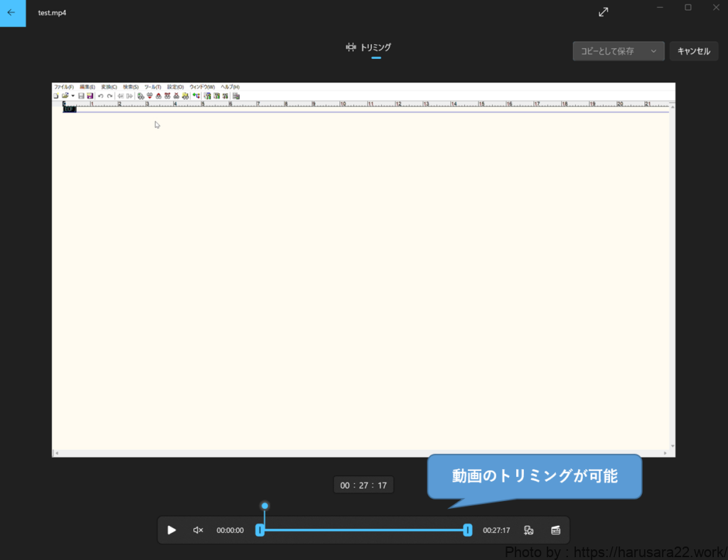The image size is (728, 560).
Task: Click the キャンセル button
Action: point(693,51)
